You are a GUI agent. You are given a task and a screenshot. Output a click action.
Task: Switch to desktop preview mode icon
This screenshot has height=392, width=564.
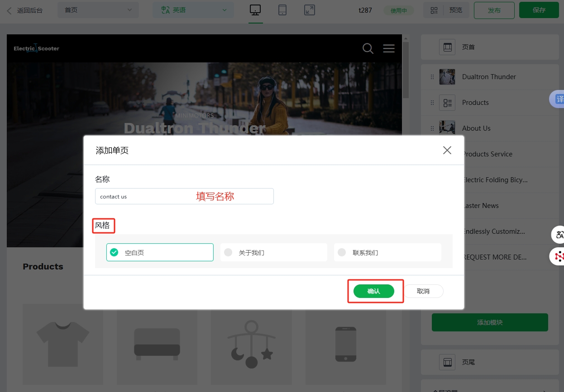pos(255,10)
